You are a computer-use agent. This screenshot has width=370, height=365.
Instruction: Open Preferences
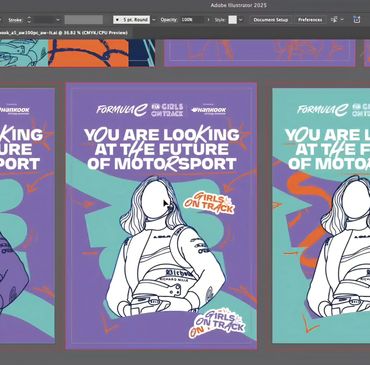[310, 20]
